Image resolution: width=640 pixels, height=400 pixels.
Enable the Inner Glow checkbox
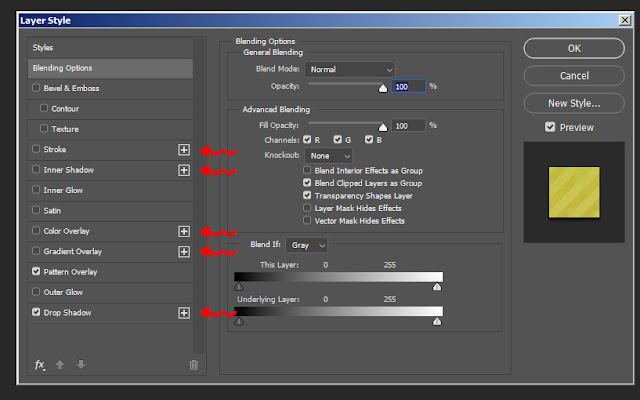[36, 190]
